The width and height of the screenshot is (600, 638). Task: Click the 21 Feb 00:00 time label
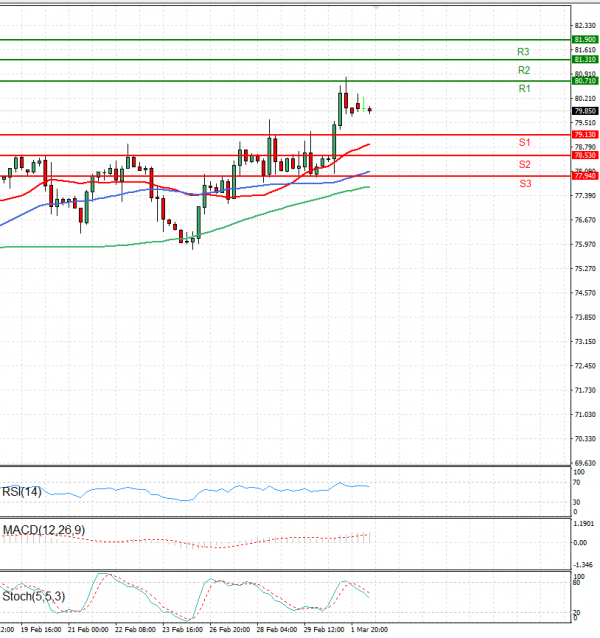(x=88, y=629)
